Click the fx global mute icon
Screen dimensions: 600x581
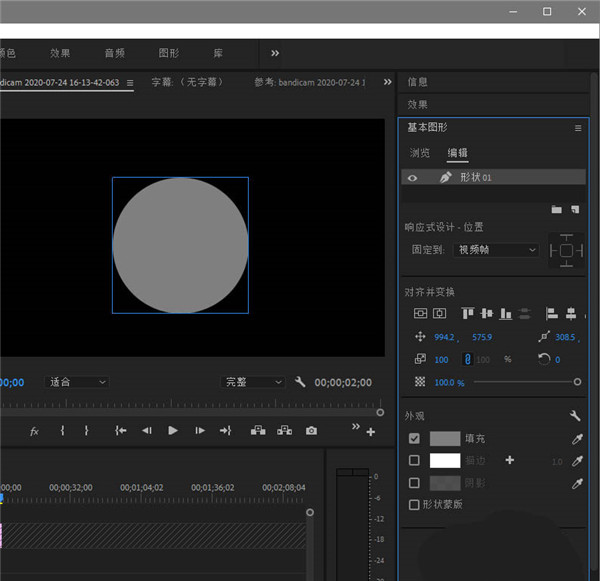point(34,431)
